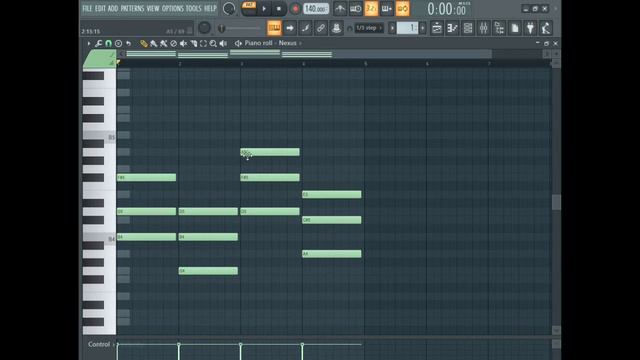This screenshot has width=640, height=360.
Task: Open the OPTIONS menu
Action: (x=173, y=8)
